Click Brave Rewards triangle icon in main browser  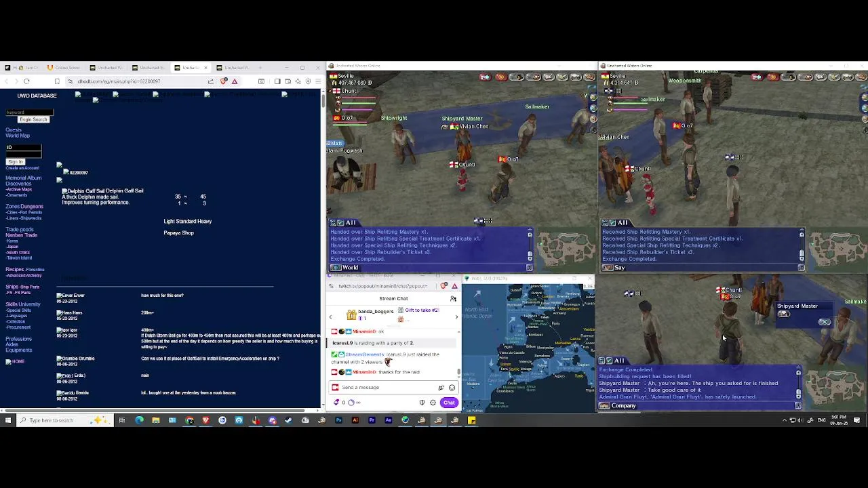(235, 81)
